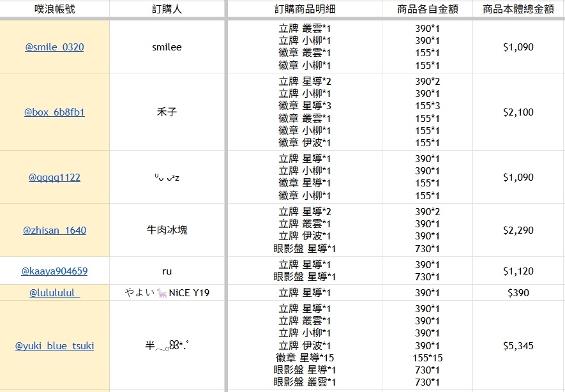This screenshot has height=392, width=565.
Task: Click the $5,345 total amount cell
Action: [x=518, y=346]
